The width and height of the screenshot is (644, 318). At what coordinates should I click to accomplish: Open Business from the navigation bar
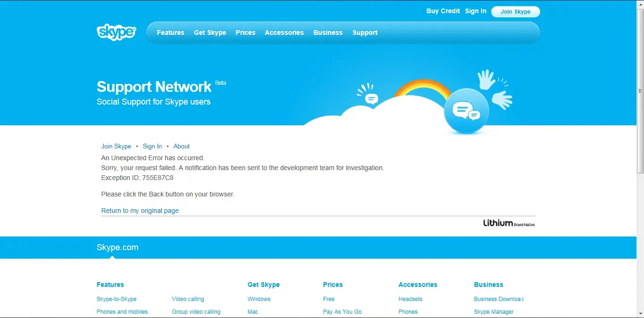328,33
